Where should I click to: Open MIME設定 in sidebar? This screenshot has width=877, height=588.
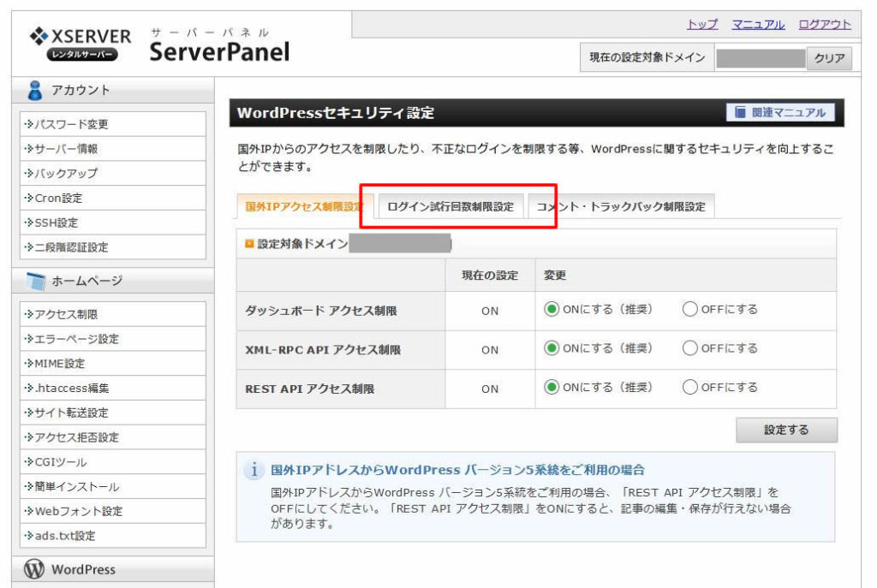pyautogui.click(x=113, y=363)
